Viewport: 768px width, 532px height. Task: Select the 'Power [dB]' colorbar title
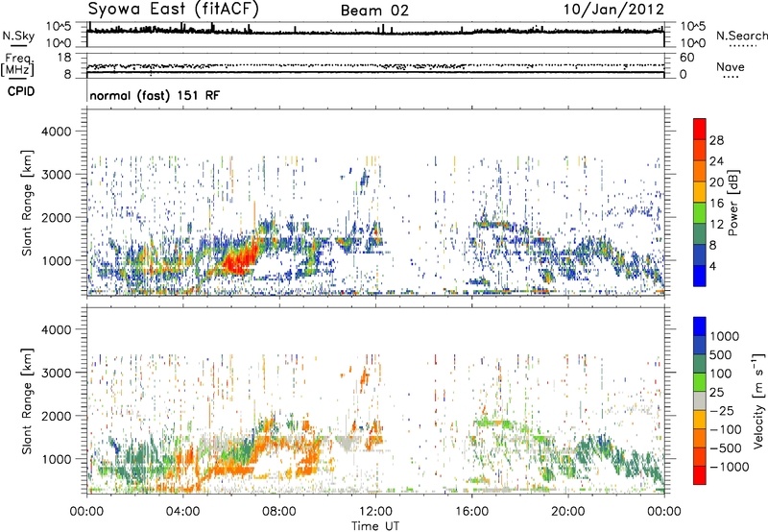click(732, 203)
